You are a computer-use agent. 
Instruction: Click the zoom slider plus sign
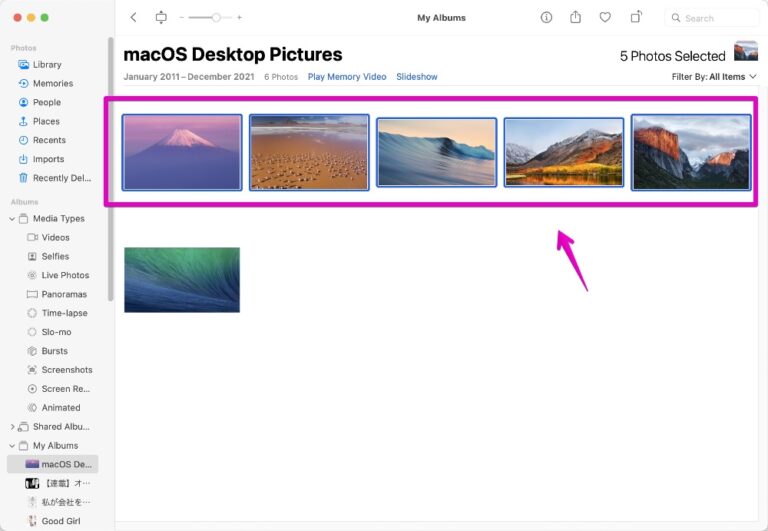(240, 18)
